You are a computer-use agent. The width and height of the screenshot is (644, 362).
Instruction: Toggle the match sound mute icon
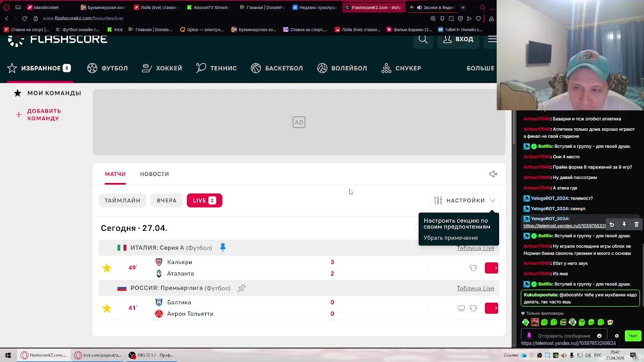[x=493, y=174]
